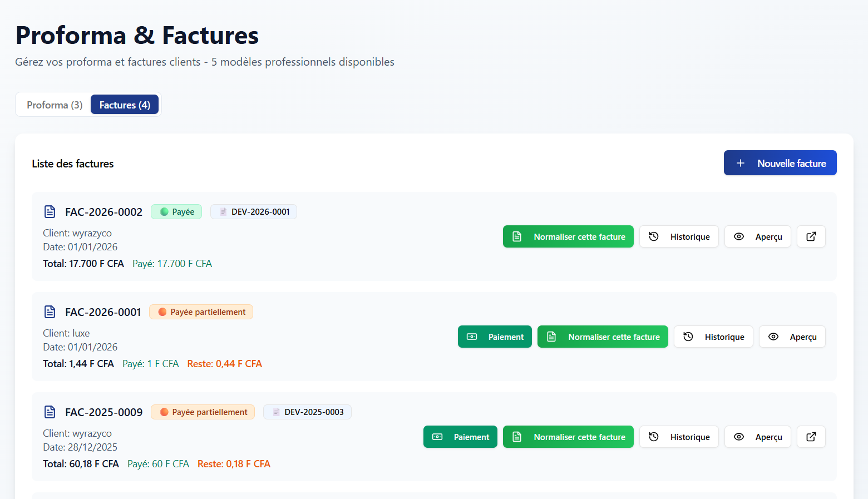
Task: Click document icon beside FAC-2026-0002
Action: 50,212
